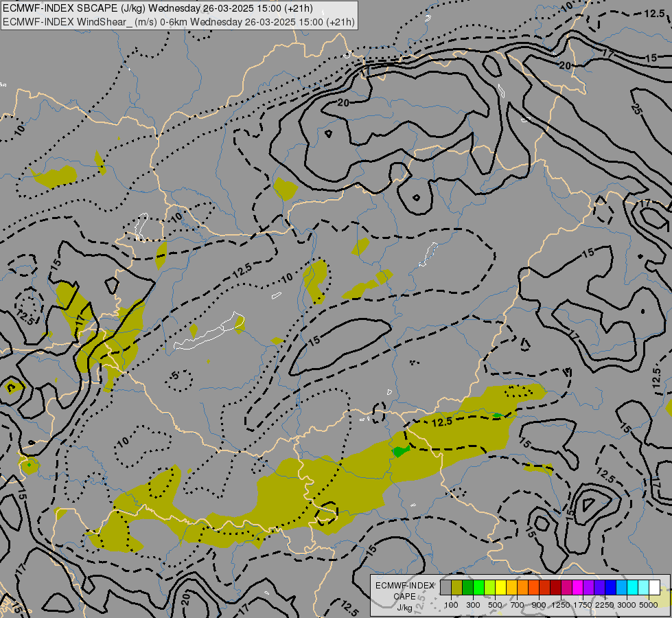
Task: Click the orange legend swatch after 700
Action: [523, 588]
